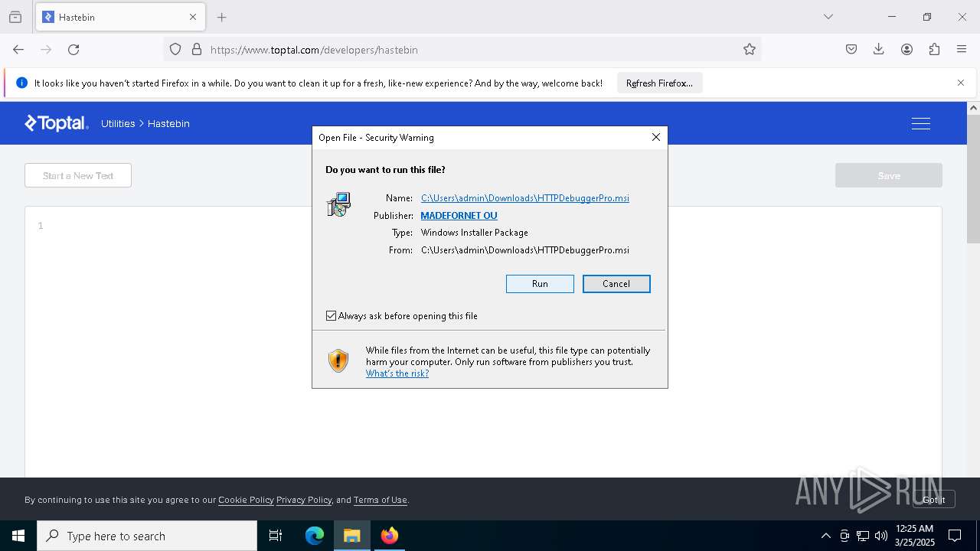Click the Windows Installer Package type text
980x551 pixels.
point(475,233)
